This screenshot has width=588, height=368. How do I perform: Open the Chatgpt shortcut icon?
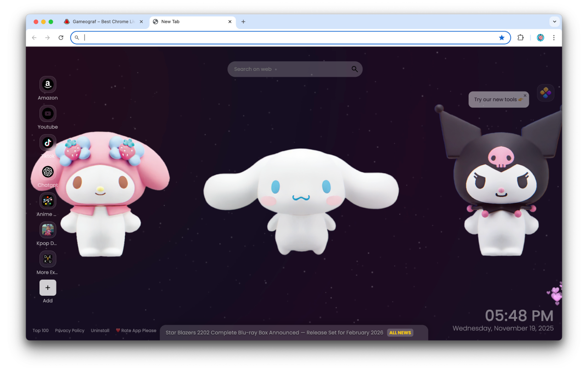click(x=48, y=172)
